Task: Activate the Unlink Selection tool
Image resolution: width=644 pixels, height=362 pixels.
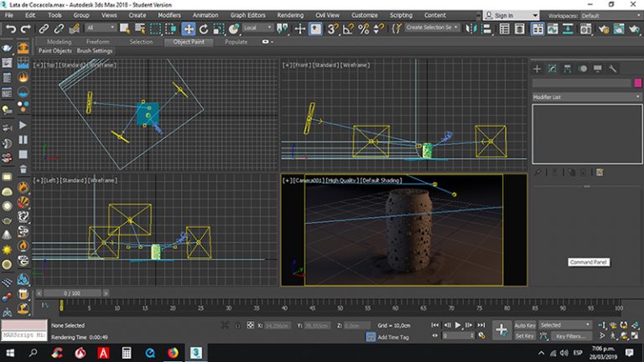Action: [59, 28]
